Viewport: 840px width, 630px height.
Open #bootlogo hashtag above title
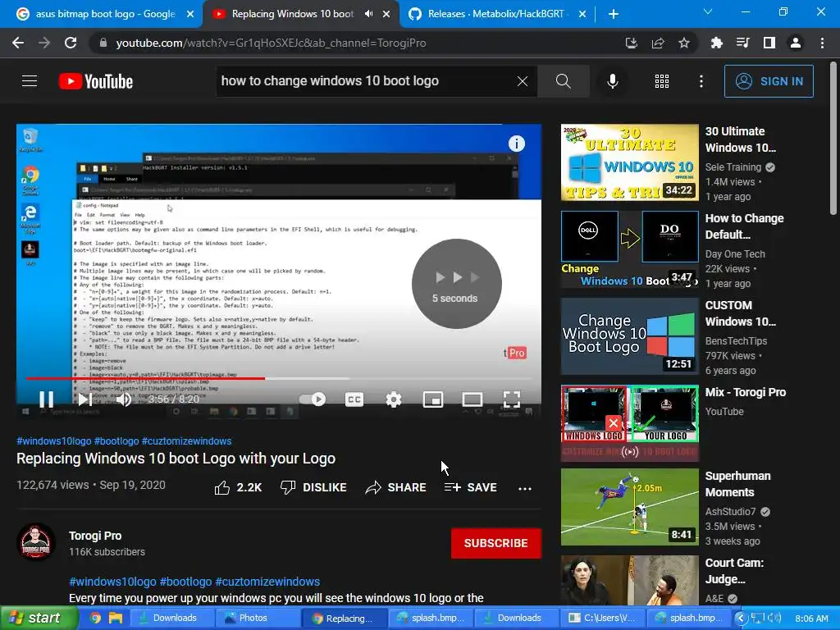click(x=116, y=441)
